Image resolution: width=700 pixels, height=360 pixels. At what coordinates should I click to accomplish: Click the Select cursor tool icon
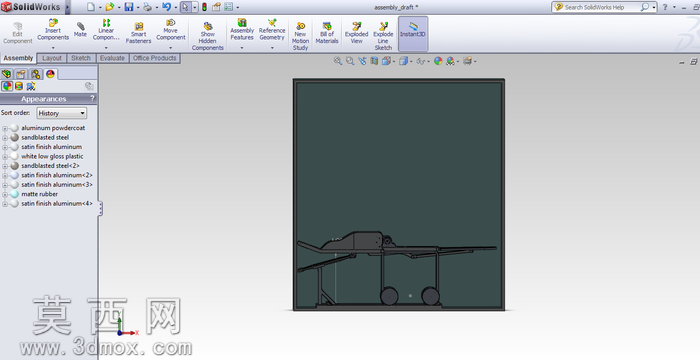(x=186, y=7)
